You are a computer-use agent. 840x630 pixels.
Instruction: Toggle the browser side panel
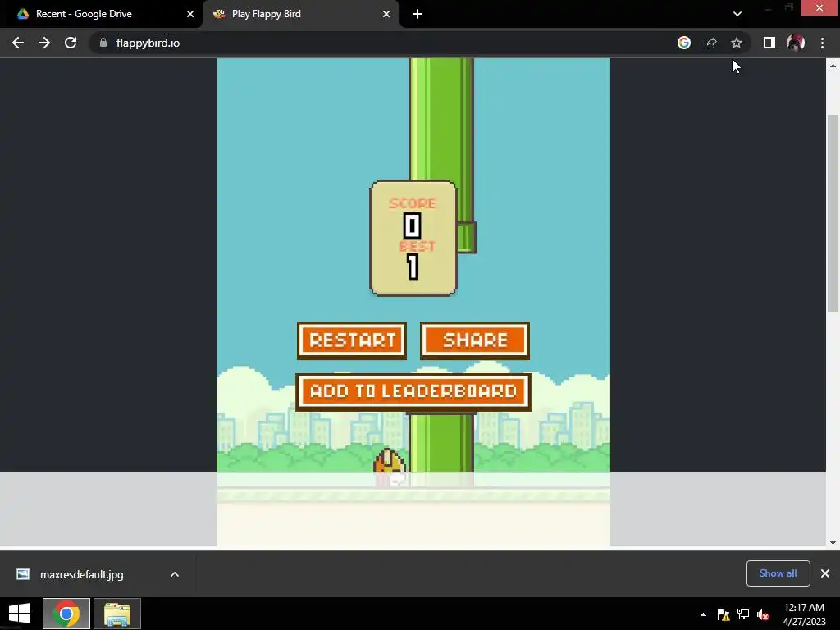pos(769,43)
